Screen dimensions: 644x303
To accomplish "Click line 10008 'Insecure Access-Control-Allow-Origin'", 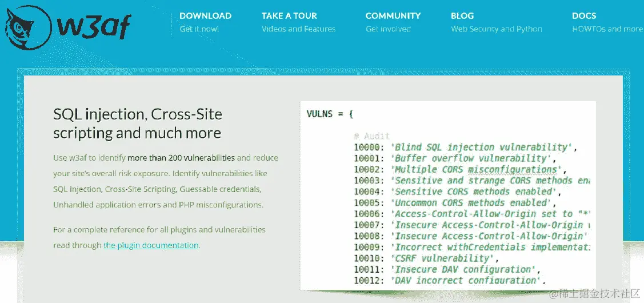I will click(472, 236).
